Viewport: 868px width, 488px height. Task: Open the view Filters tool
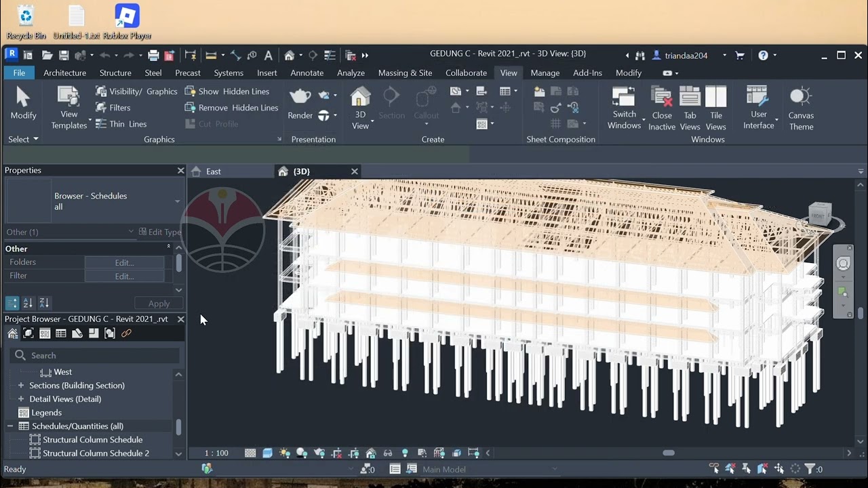[x=113, y=108]
